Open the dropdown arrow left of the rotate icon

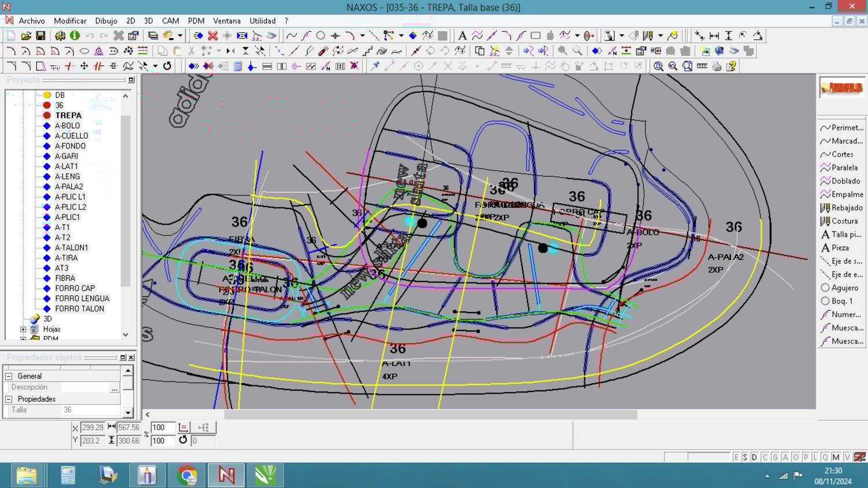(155, 66)
